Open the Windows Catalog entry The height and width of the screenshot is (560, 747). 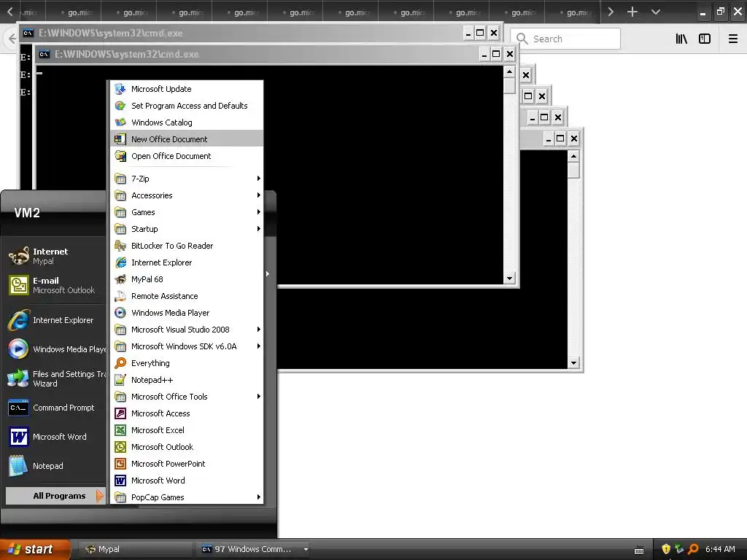[x=187, y=122]
